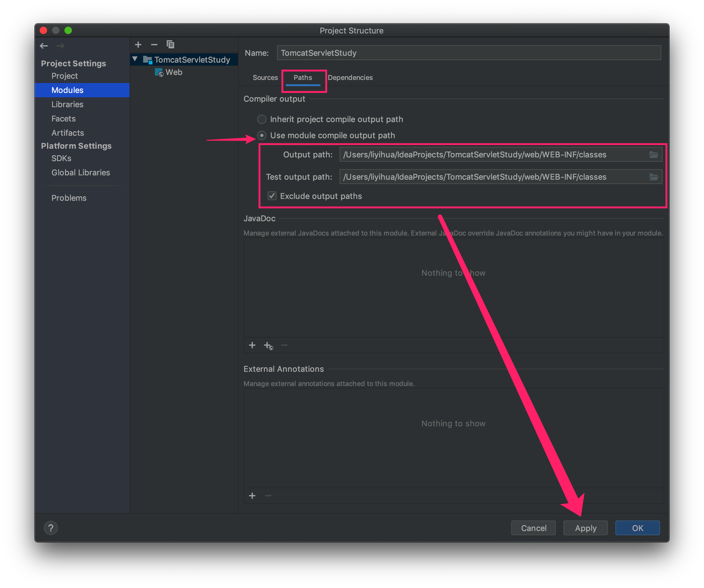Click add JavaDoc URL icon
This screenshot has width=704, height=588.
268,345
